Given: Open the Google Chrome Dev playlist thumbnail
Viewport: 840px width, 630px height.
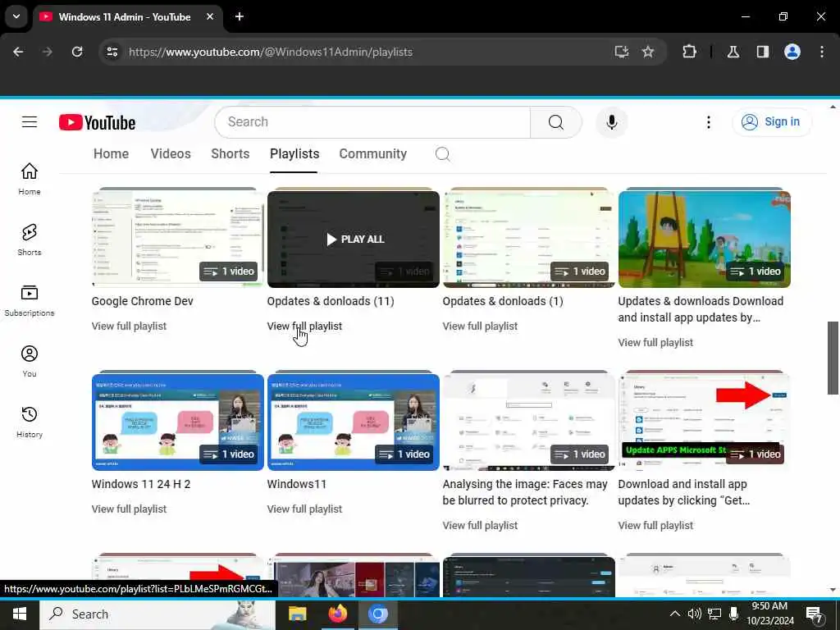Looking at the screenshot, I should [177, 239].
